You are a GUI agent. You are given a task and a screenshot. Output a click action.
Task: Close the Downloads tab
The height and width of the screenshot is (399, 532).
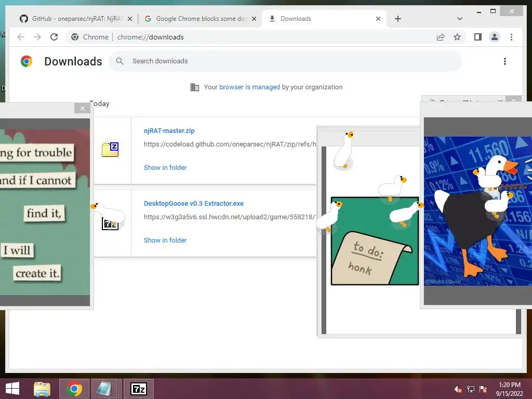tap(378, 19)
